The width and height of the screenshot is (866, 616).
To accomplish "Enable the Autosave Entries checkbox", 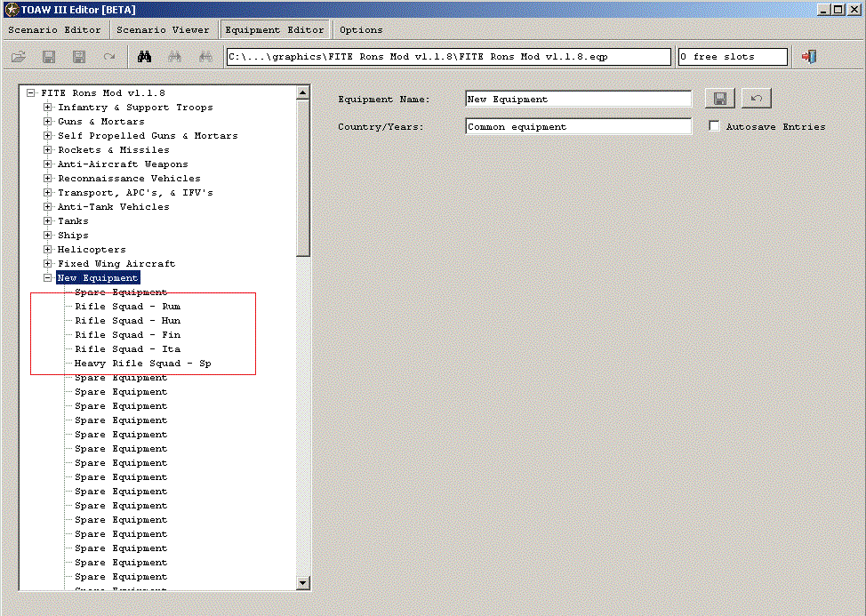I will (714, 126).
